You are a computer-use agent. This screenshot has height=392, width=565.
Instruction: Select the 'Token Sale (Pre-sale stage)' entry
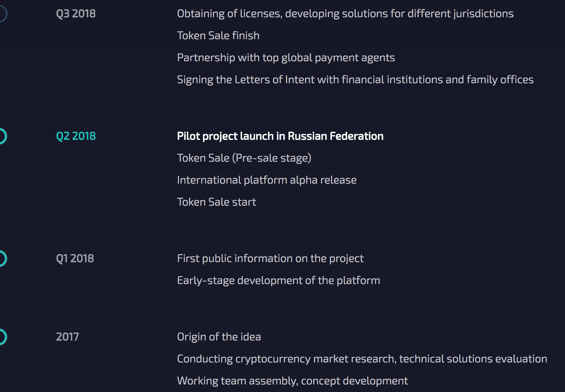244,158
